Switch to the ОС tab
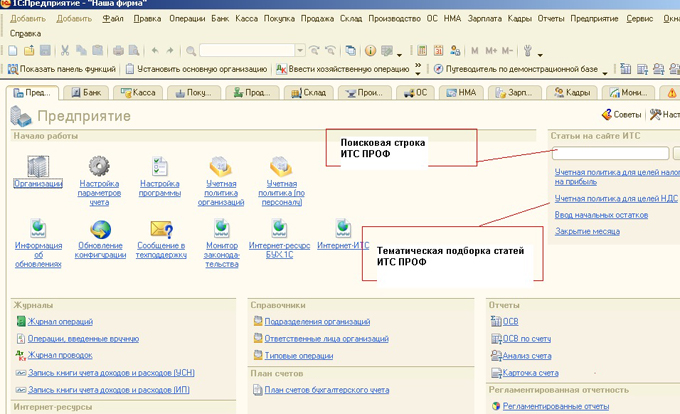The image size is (680, 414). [415, 92]
